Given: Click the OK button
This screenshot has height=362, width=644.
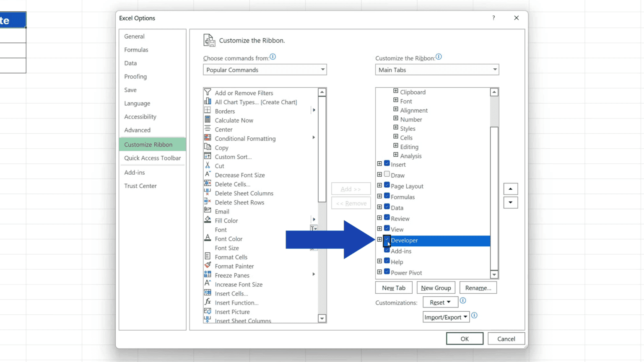Looking at the screenshot, I should (x=465, y=339).
